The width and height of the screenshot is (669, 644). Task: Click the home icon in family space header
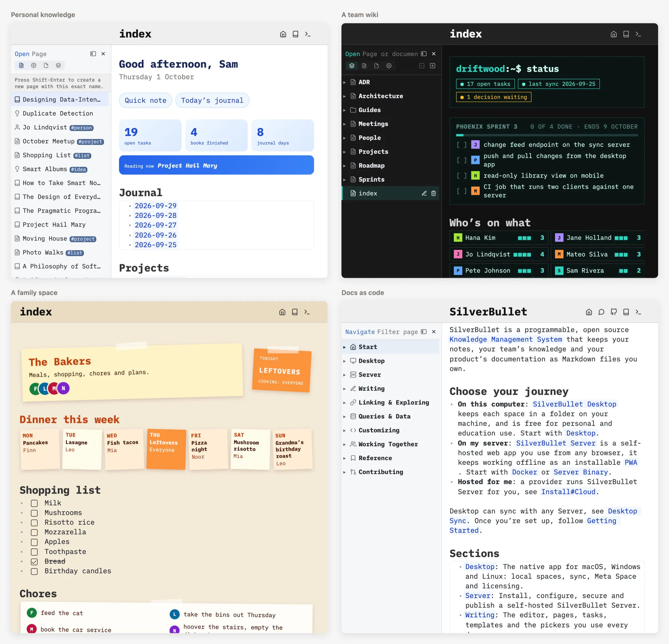click(x=282, y=312)
